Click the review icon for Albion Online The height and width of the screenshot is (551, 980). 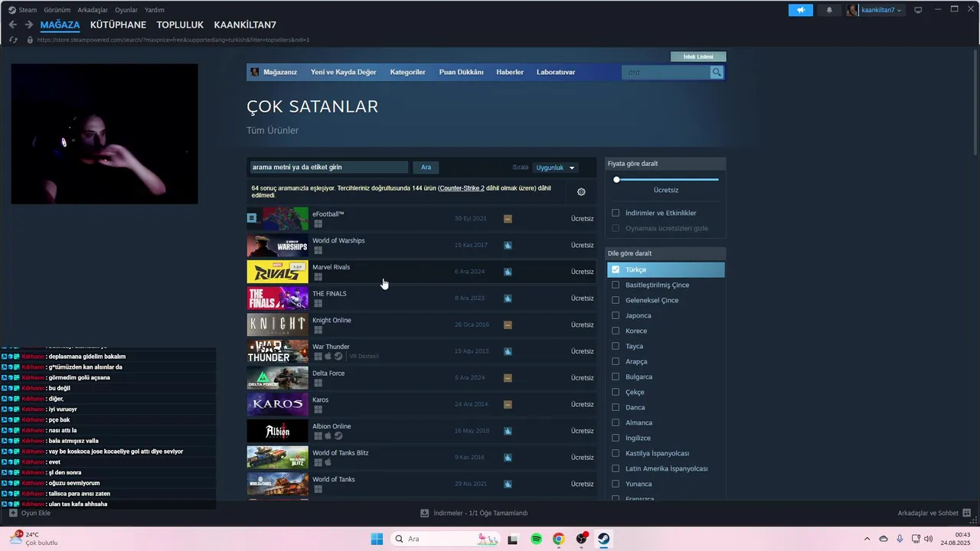[508, 431]
